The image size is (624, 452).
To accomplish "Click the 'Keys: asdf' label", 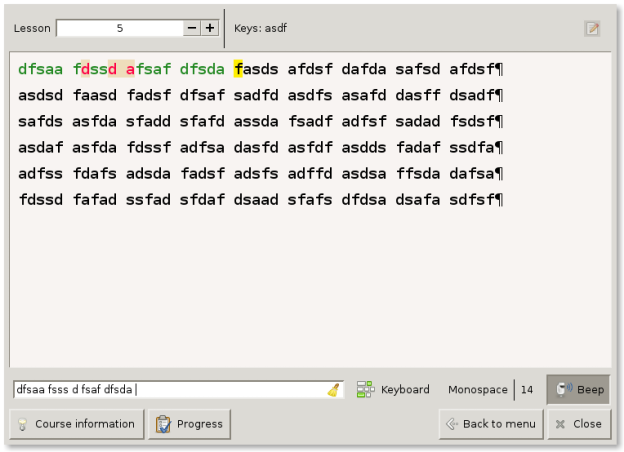I will click(x=260, y=28).
